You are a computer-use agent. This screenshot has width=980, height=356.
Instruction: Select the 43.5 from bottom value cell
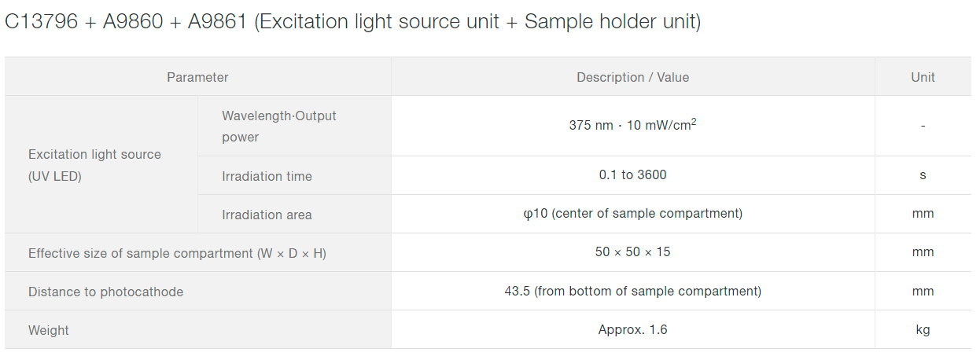point(632,291)
